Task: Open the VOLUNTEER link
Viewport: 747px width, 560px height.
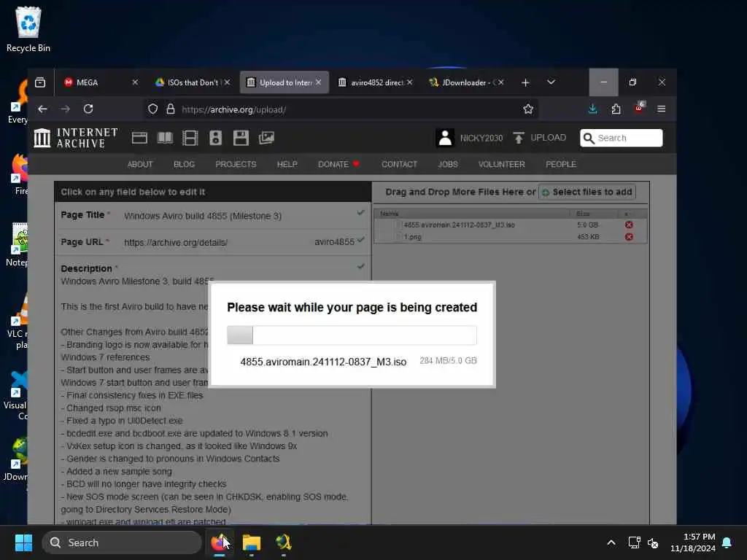Action: [x=502, y=164]
